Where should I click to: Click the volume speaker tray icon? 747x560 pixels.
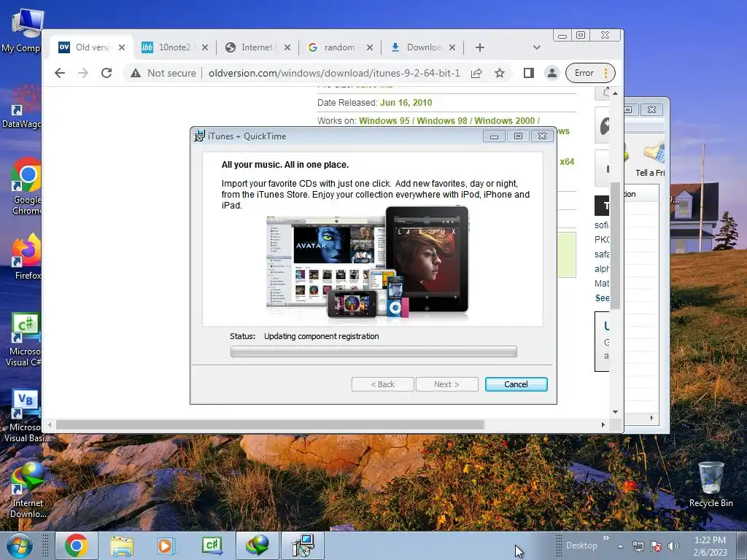tap(673, 547)
